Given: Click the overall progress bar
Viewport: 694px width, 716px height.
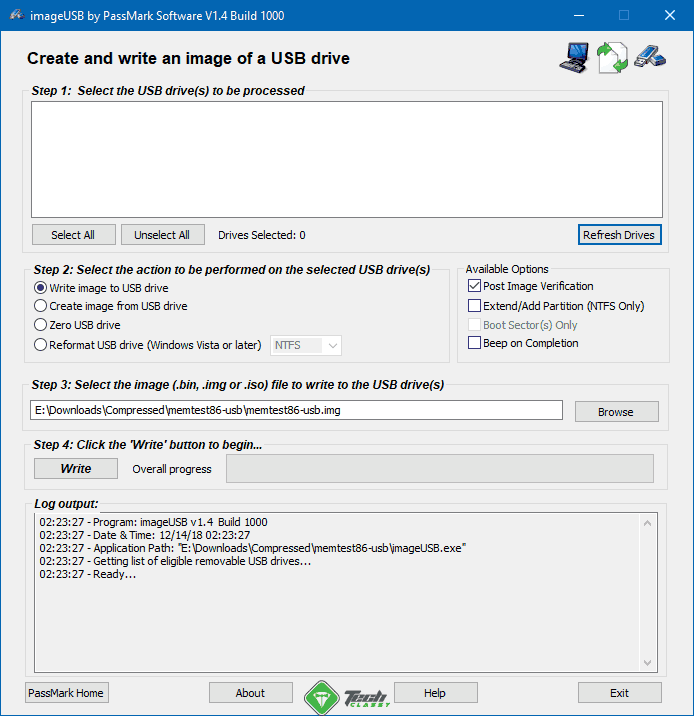Looking at the screenshot, I should pos(440,469).
